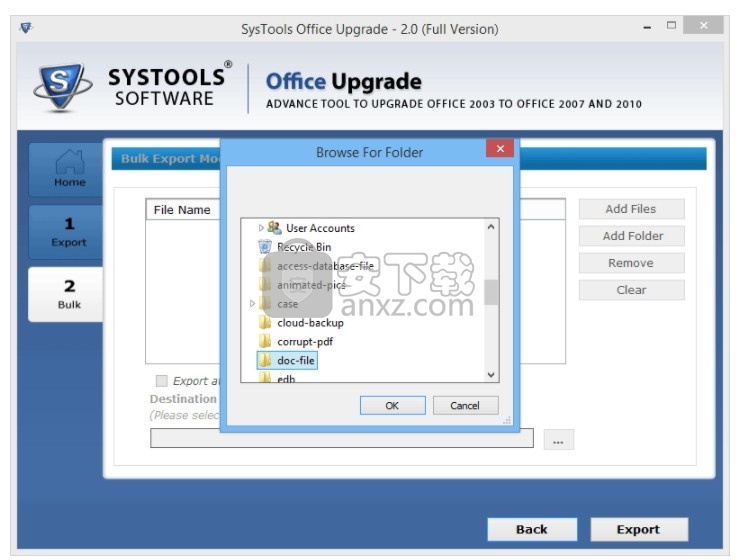Click the File Name column header
Screen dimensions: 740x560
point(182,209)
